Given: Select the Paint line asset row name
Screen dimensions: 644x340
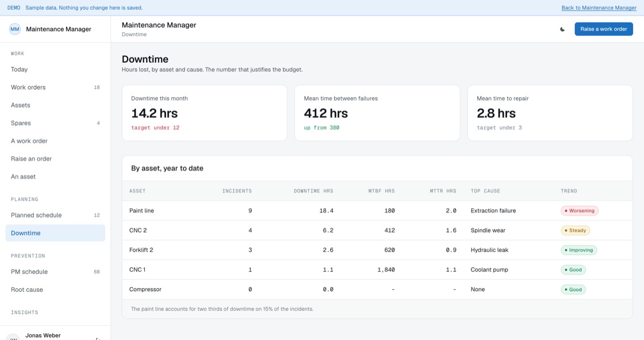Looking at the screenshot, I should point(141,211).
